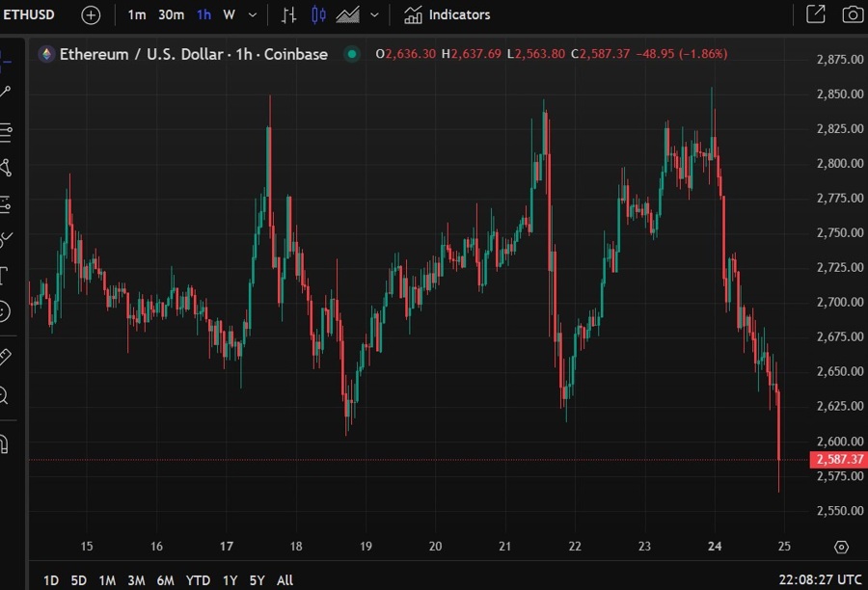
Task: Click the red 2,587.37 current price label
Action: pos(839,460)
